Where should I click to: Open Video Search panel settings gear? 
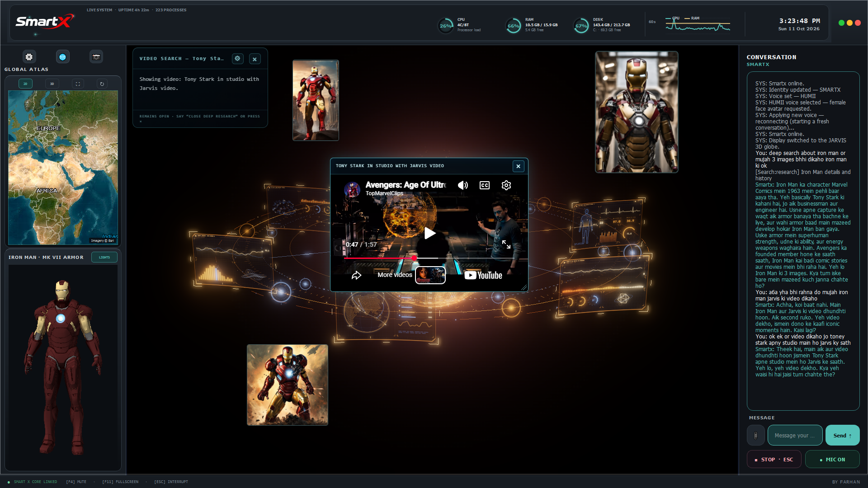tap(237, 59)
